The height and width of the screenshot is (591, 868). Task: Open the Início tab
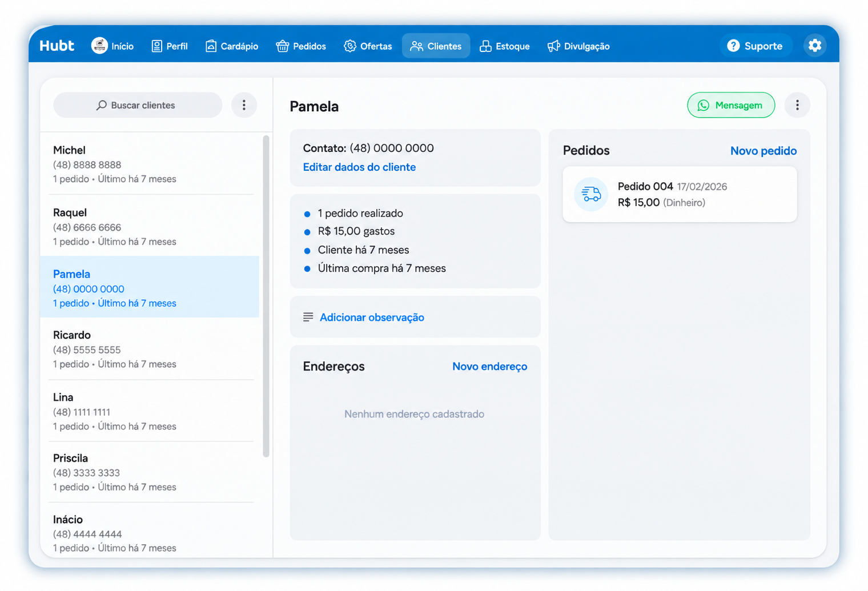(x=112, y=46)
